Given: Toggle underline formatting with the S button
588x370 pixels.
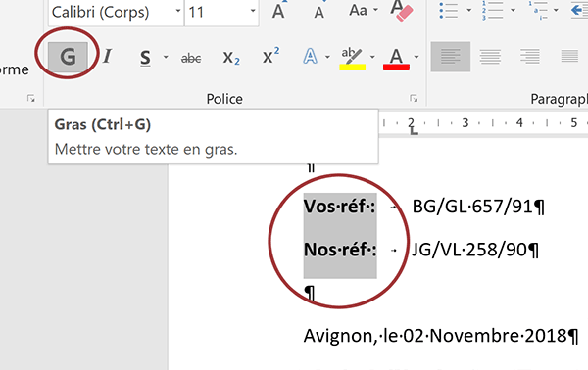Looking at the screenshot, I should pyautogui.click(x=145, y=58).
